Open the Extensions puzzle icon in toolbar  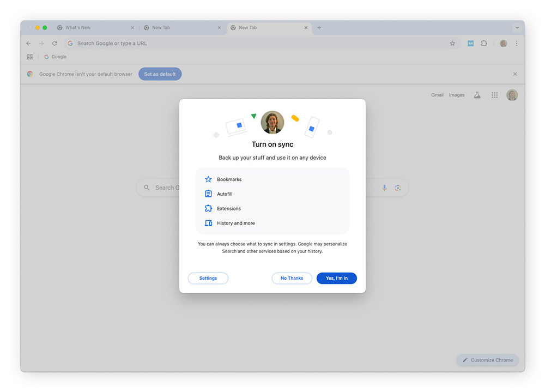click(484, 44)
